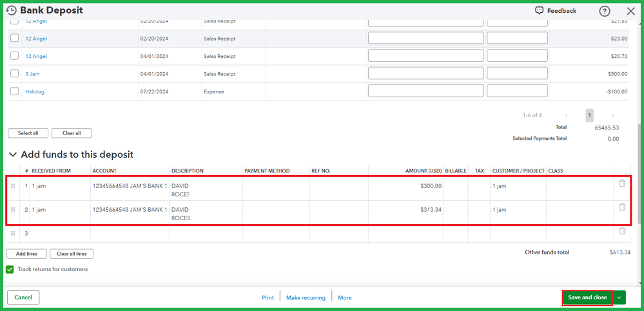Click Make recurring link
This screenshot has width=644, height=311.
(x=306, y=298)
